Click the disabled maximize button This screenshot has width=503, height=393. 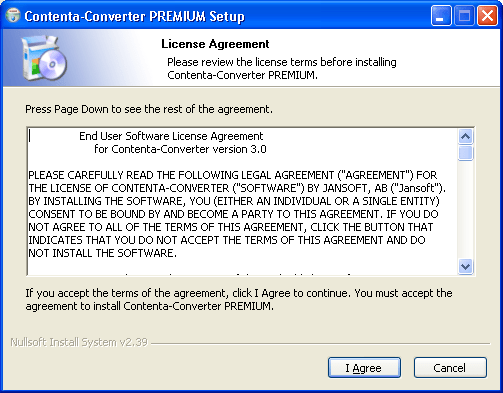(464, 16)
